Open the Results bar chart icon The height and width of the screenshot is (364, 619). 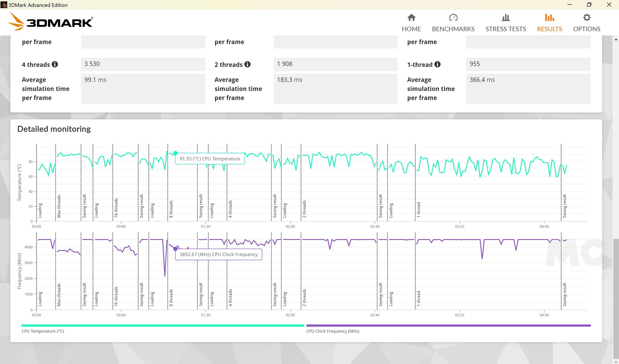point(549,17)
